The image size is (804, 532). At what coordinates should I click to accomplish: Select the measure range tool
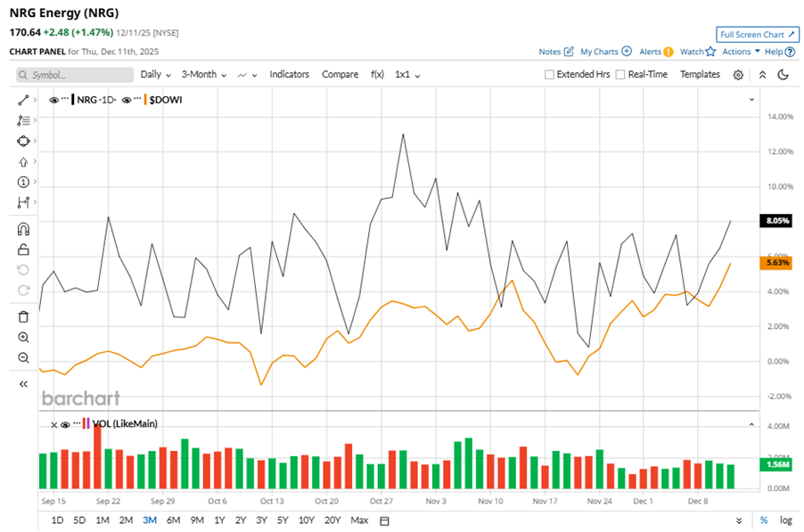coord(23,202)
